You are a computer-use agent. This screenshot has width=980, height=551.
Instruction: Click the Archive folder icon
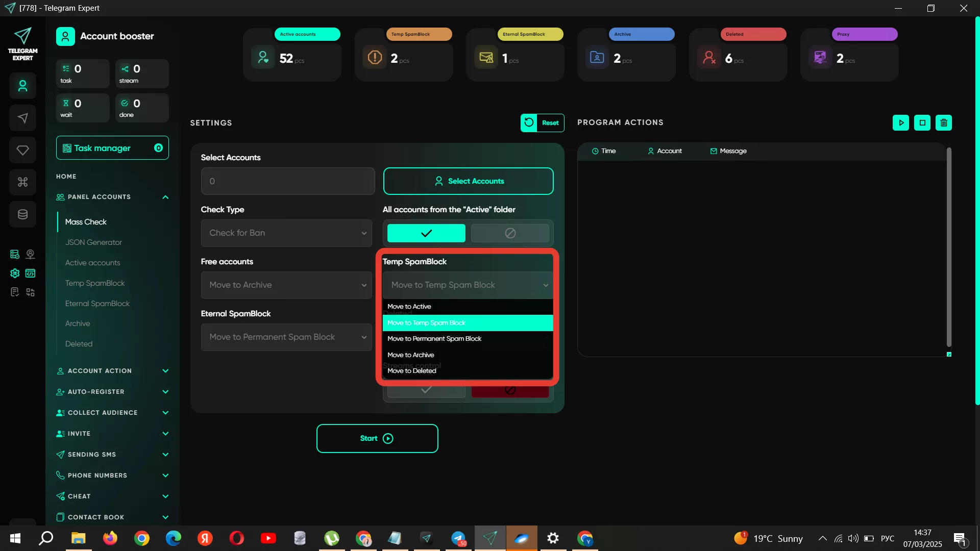pos(597,57)
